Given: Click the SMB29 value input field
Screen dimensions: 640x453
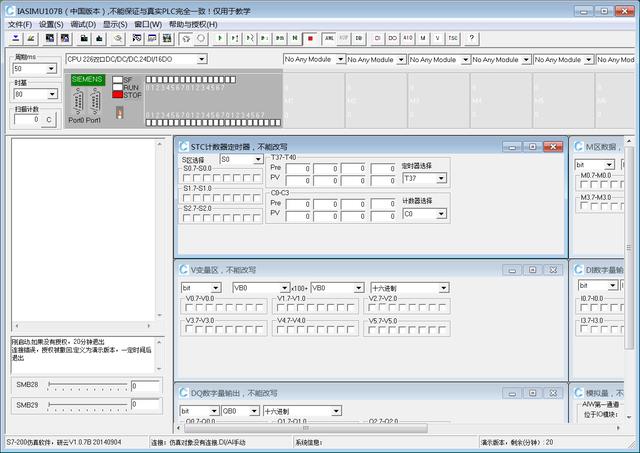Looking at the screenshot, I should pyautogui.click(x=145, y=405).
